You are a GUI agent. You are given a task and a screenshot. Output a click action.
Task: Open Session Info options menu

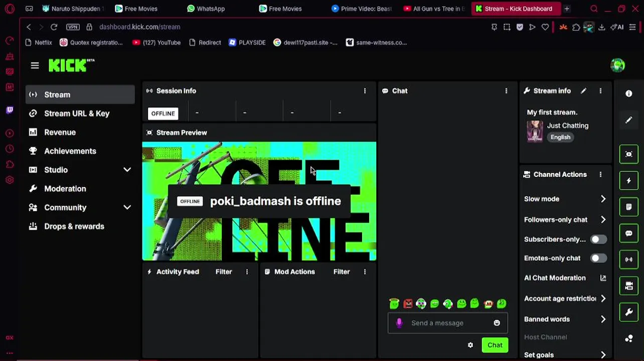(365, 91)
